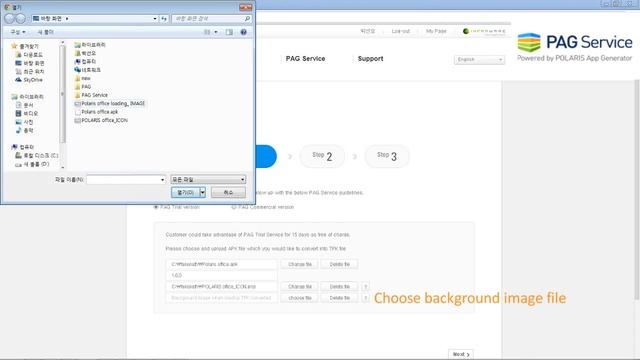The height and width of the screenshot is (360, 640).
Task: Open 로컬 디스크 (C:) drive
Action: coord(37,156)
